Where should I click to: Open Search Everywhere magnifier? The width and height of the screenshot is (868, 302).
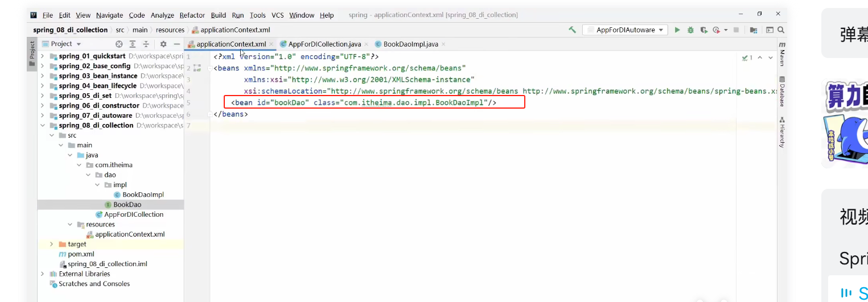(781, 30)
